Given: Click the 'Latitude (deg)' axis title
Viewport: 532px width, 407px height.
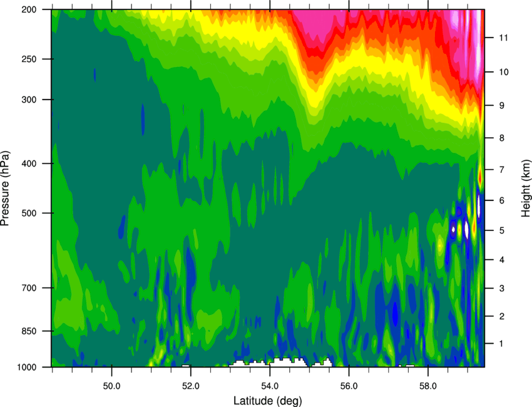Looking at the screenshot, I should (x=268, y=401).
